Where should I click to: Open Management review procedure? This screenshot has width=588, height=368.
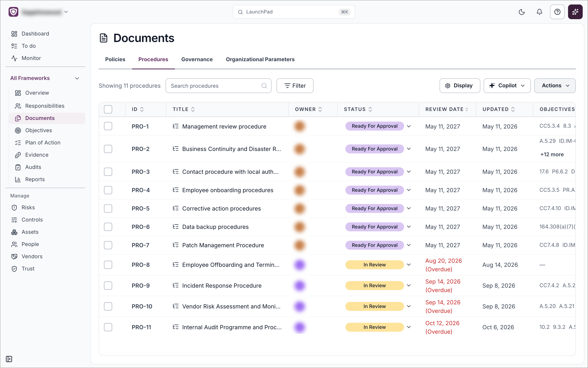click(224, 126)
